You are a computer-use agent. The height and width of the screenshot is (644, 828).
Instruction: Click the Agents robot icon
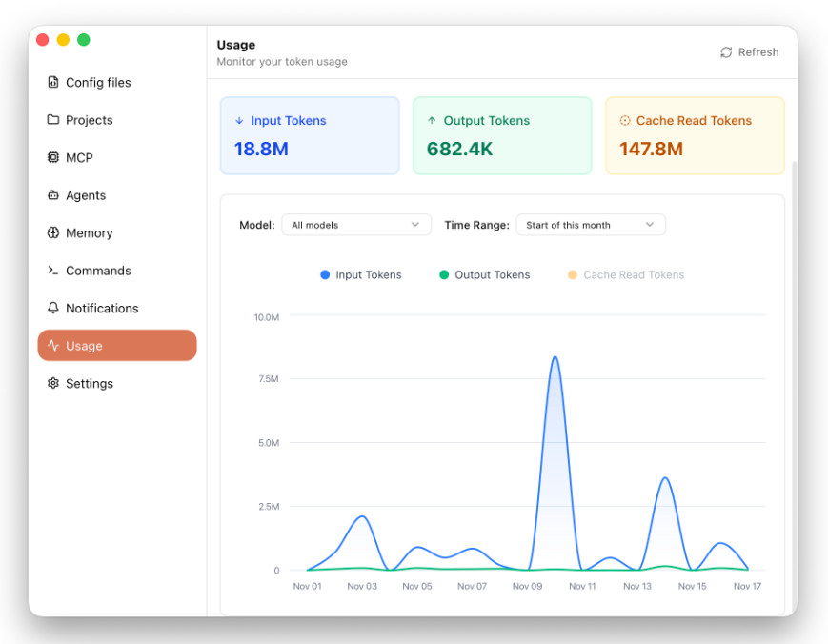coord(52,194)
